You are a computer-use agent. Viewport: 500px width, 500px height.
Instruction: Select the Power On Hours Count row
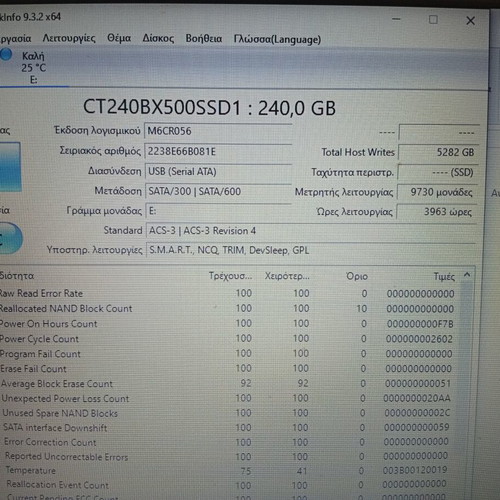coord(228,324)
